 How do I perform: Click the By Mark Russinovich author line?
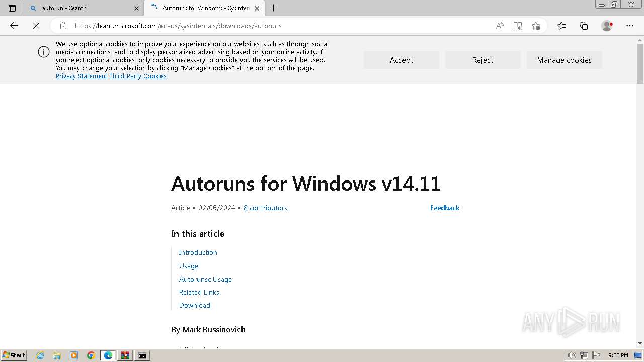208,329
